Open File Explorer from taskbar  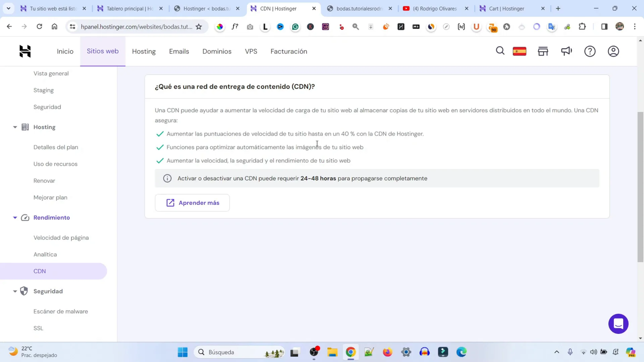pyautogui.click(x=332, y=352)
